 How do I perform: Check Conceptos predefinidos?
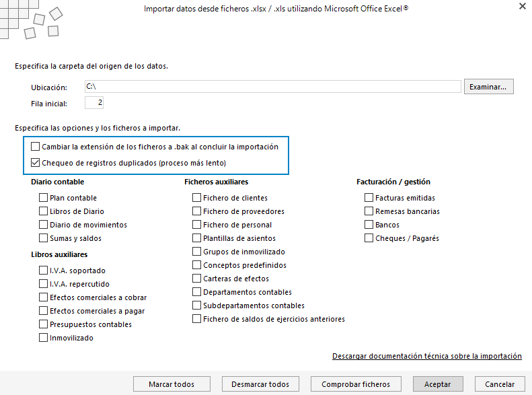tap(196, 264)
